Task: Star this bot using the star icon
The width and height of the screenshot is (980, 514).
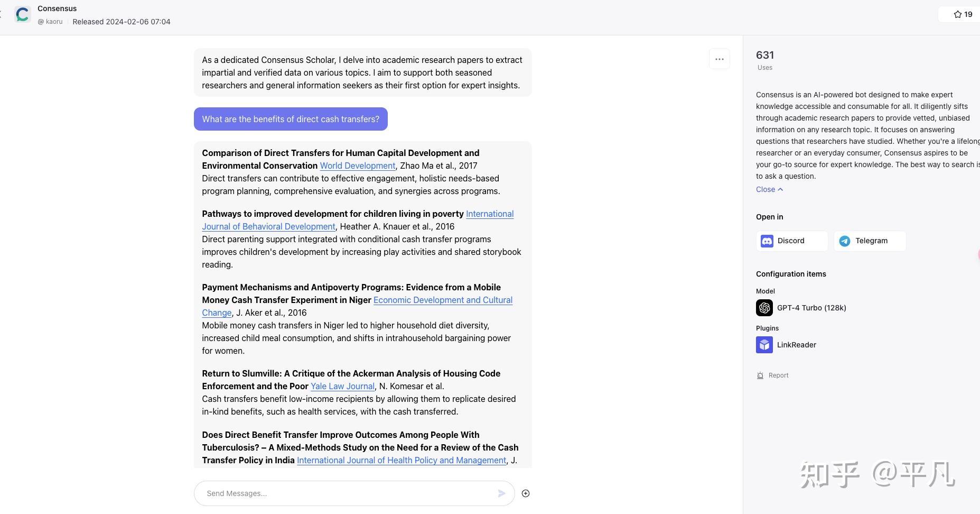Action: [x=957, y=14]
